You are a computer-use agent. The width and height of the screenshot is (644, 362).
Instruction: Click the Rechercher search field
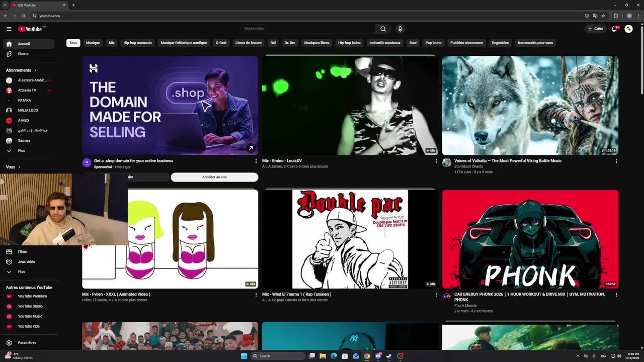coord(308,29)
